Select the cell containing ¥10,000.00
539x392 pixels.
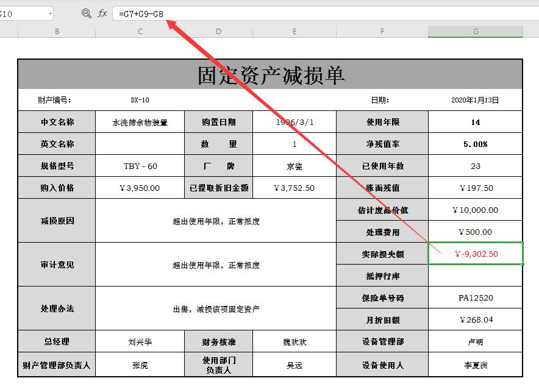coord(475,209)
